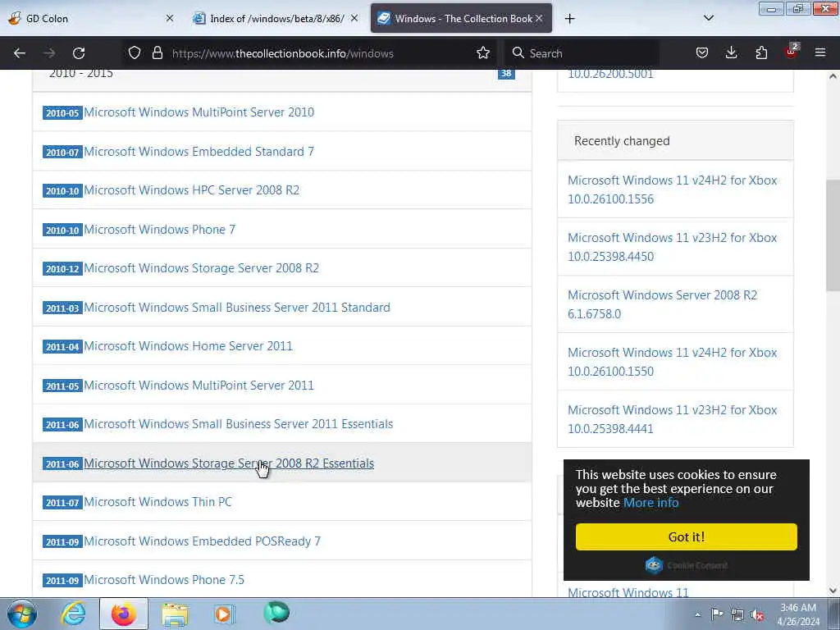Show hidden system tray icons

pyautogui.click(x=697, y=614)
